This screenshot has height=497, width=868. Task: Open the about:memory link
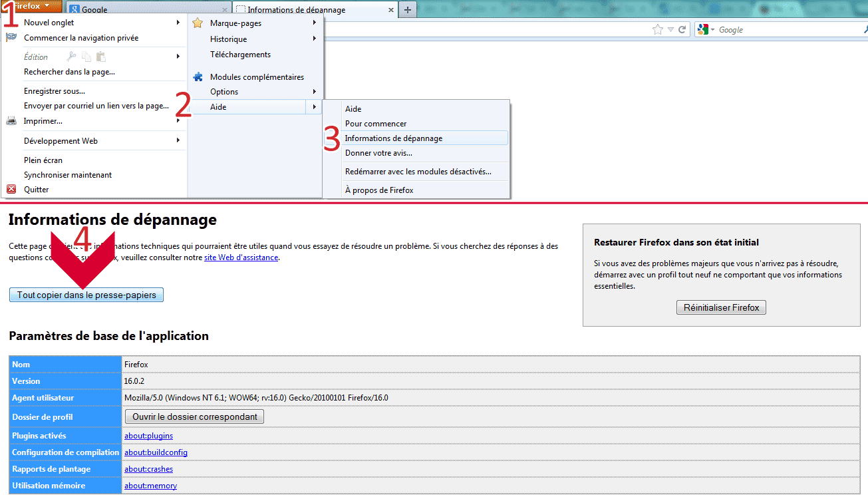point(150,486)
